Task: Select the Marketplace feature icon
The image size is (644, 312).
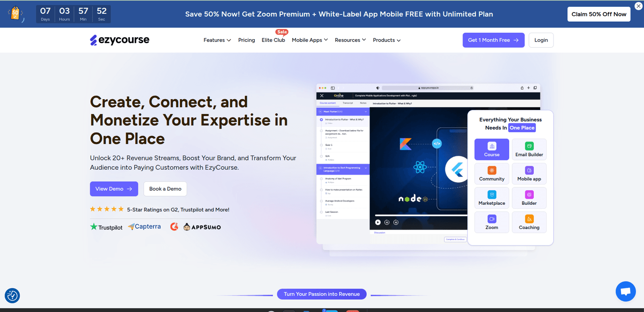Action: point(491,198)
